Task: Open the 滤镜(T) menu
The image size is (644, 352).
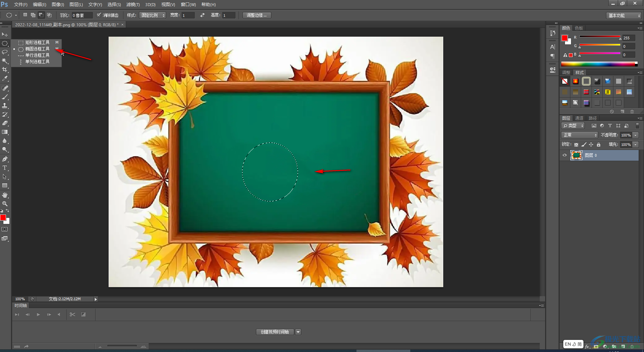Action: 133,4
